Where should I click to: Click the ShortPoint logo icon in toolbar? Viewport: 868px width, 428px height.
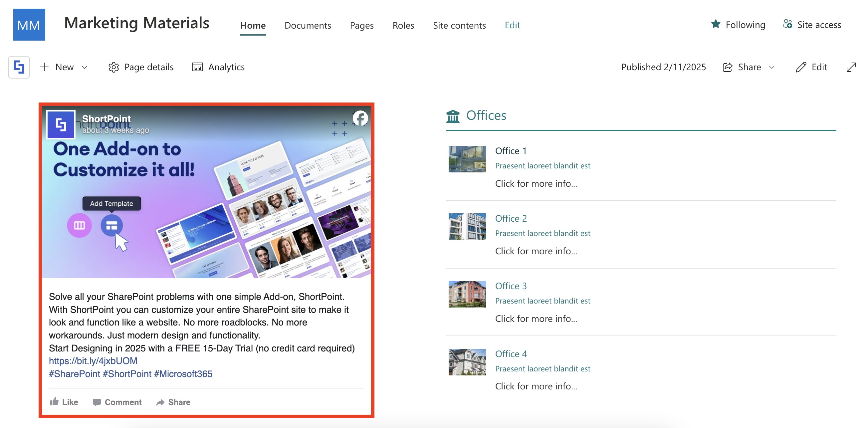pos(19,67)
